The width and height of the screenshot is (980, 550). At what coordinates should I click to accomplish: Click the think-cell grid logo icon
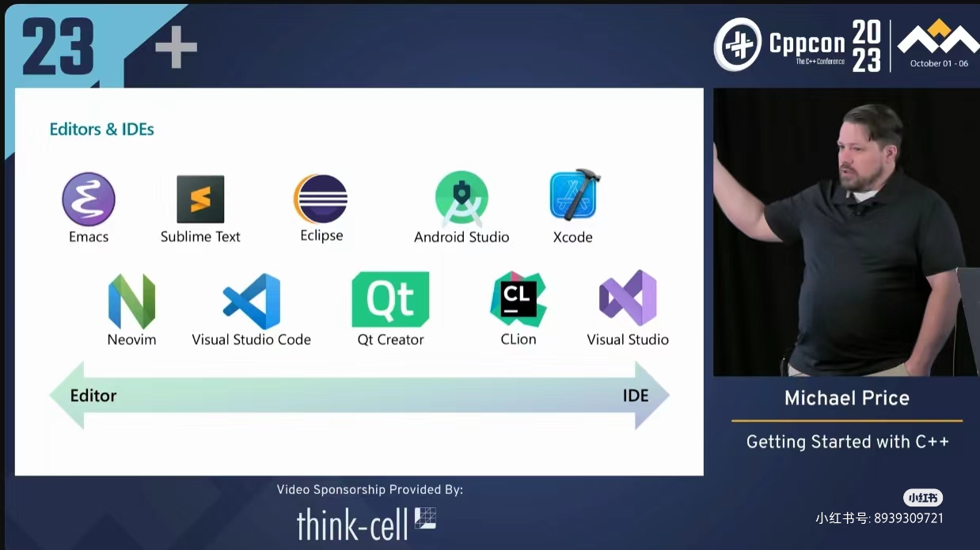point(425,518)
